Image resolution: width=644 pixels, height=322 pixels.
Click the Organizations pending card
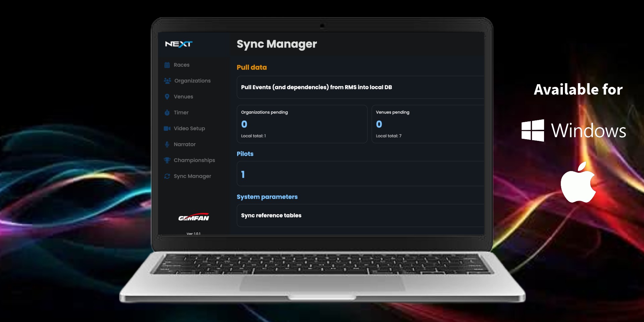(x=302, y=124)
